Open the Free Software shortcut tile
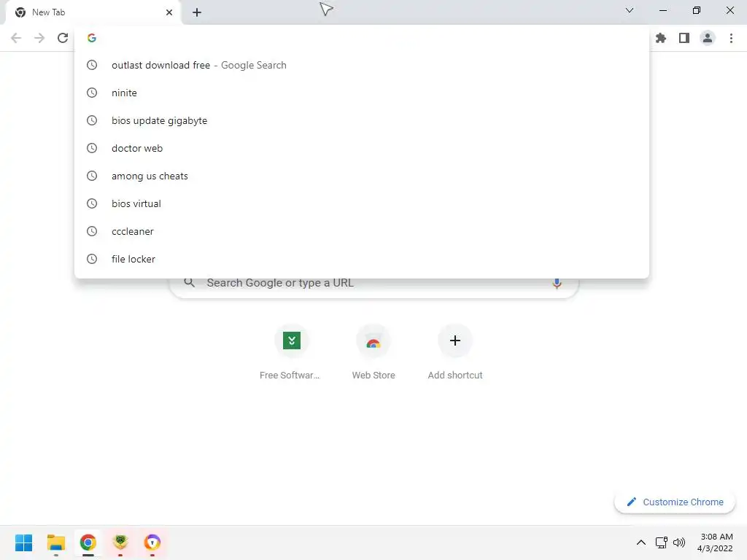The width and height of the screenshot is (747, 560). [x=291, y=352]
